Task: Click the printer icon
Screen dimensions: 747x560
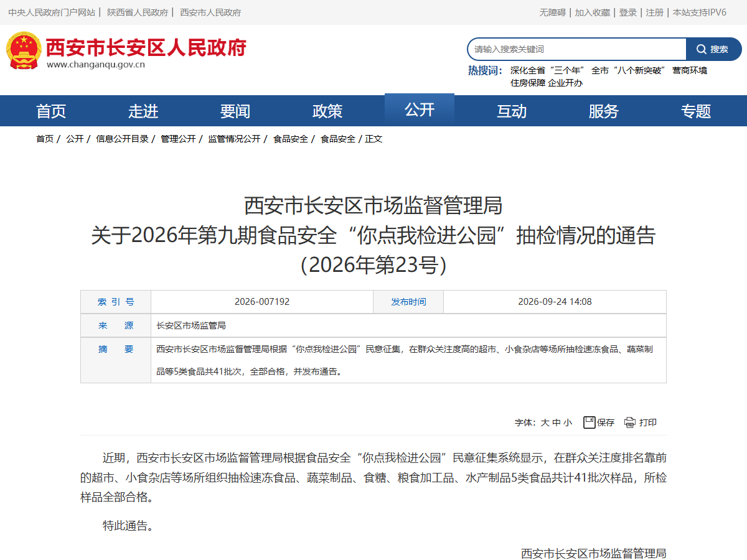Action: click(x=630, y=422)
